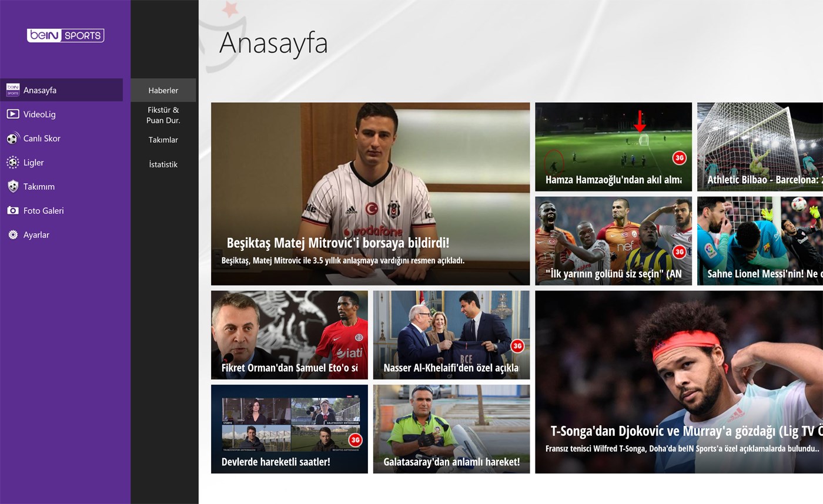Switch to the İstatistik tab
This screenshot has height=504, width=823.
163,164
